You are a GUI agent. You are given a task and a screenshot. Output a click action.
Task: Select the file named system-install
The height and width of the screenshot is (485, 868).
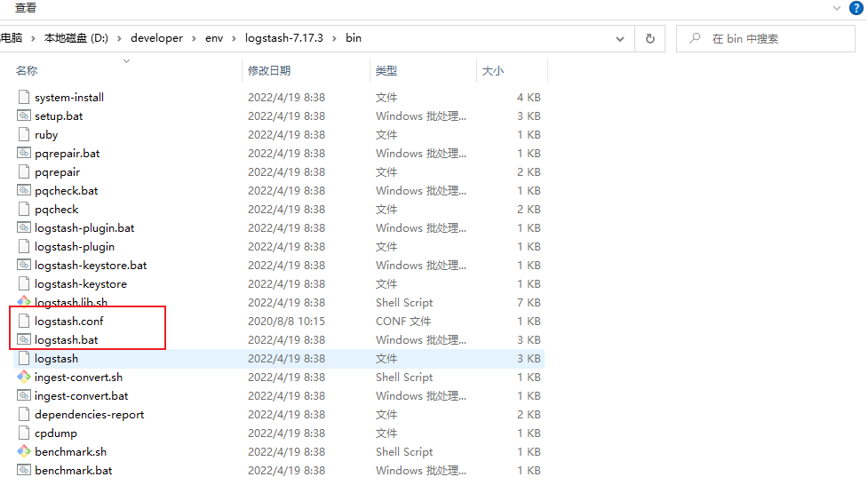coord(69,98)
